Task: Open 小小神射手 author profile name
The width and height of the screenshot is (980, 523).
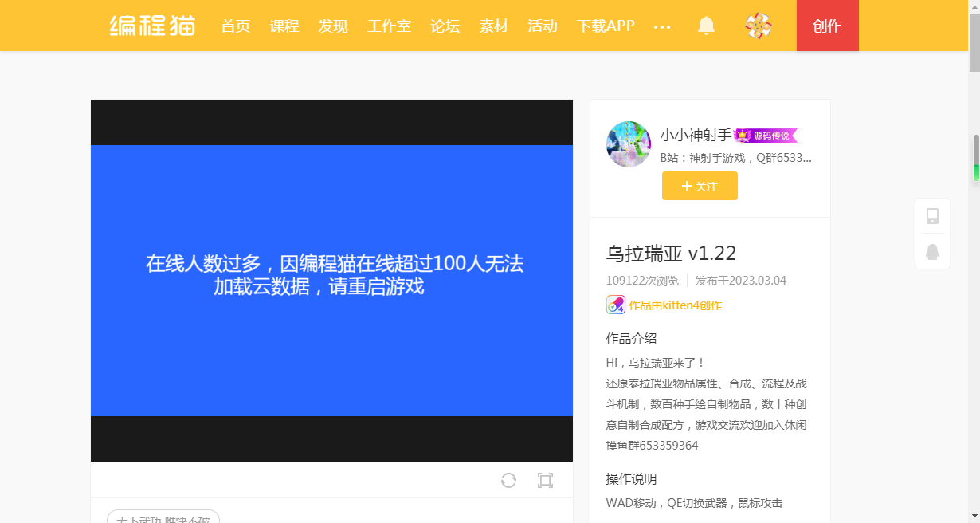Action: pos(696,136)
